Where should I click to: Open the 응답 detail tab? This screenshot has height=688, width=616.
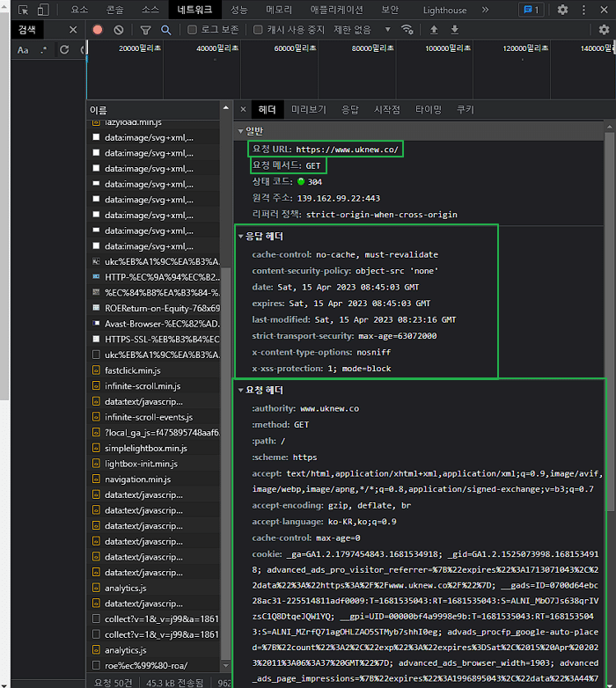tap(349, 109)
